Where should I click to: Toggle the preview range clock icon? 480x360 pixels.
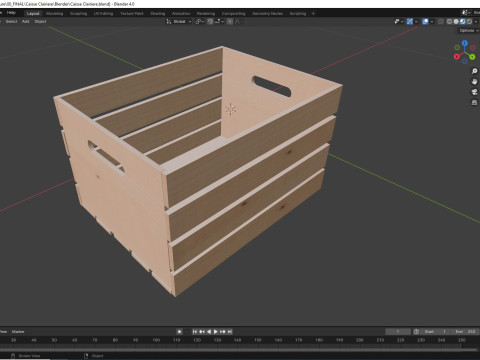pyautogui.click(x=416, y=332)
